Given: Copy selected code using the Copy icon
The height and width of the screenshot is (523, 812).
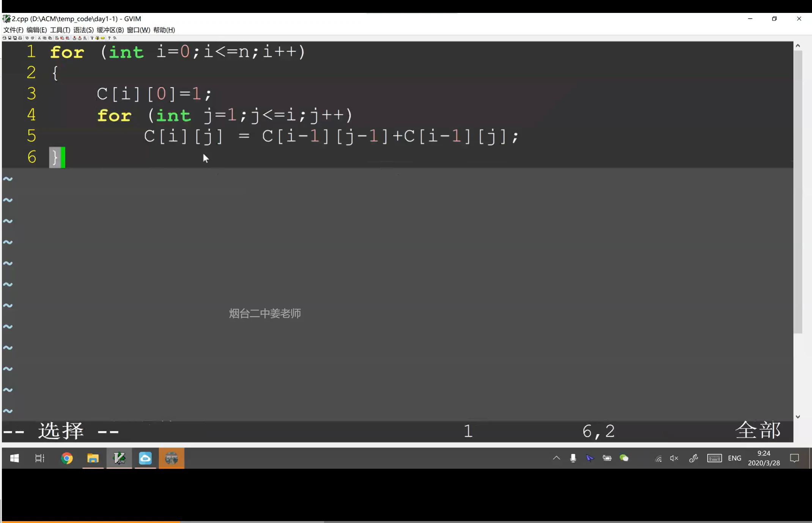Looking at the screenshot, I should pos(45,38).
